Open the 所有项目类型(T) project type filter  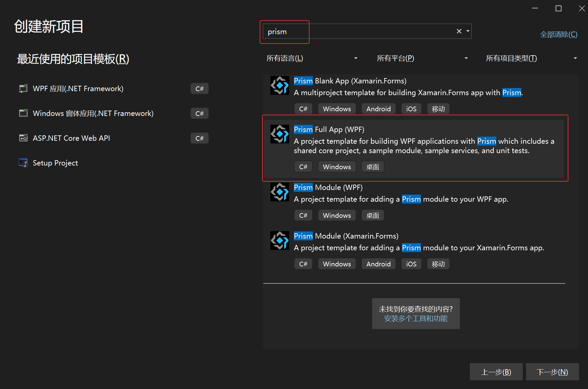pos(531,58)
